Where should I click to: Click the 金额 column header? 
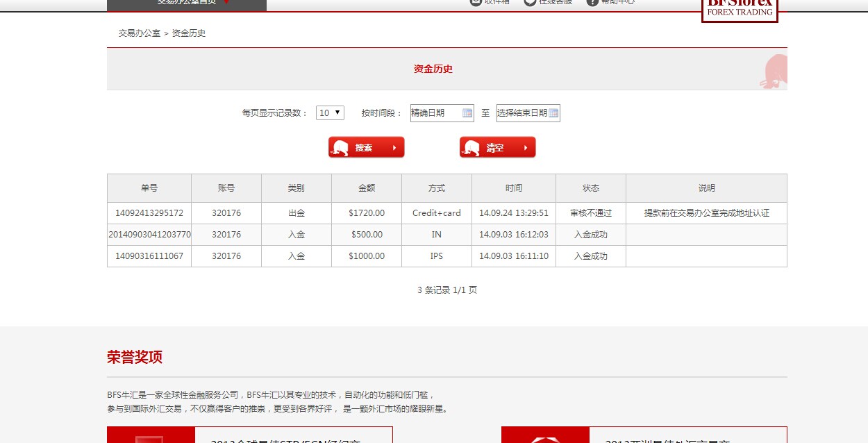coord(367,188)
